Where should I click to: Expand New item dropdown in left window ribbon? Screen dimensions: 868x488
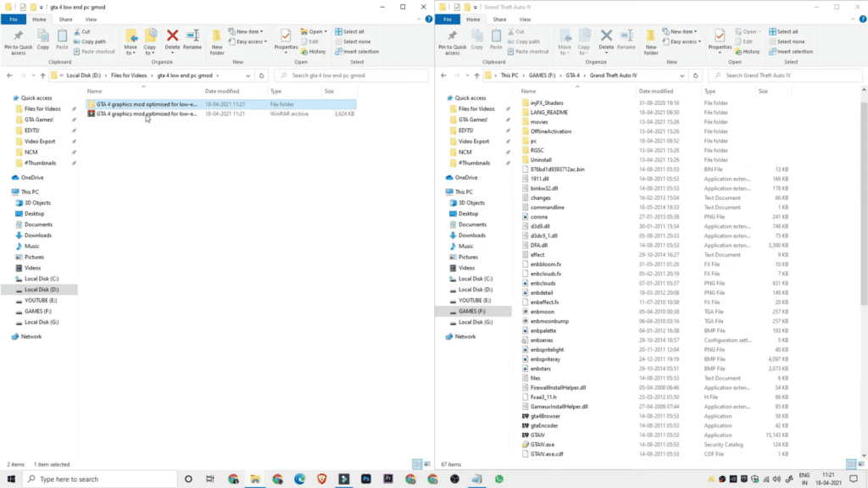point(249,31)
